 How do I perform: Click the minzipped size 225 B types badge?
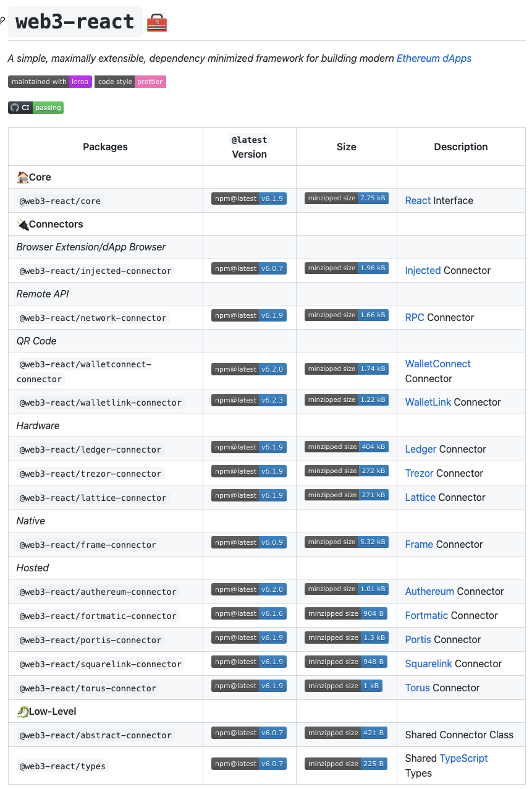(x=346, y=764)
